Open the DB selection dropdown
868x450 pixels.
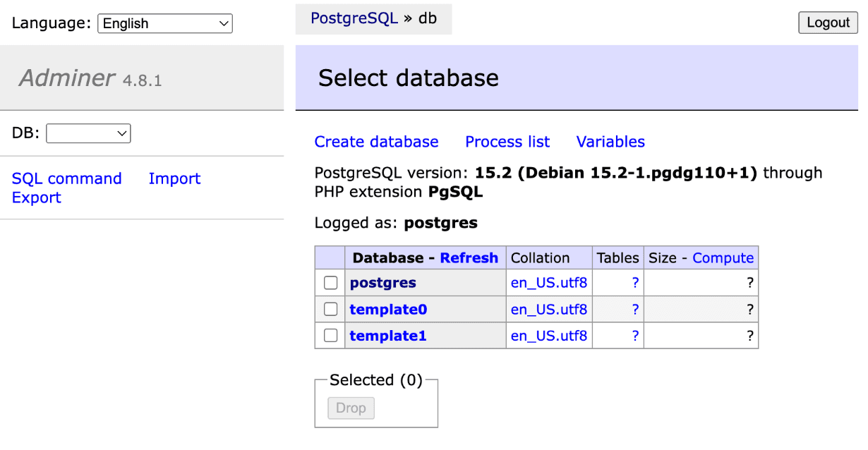pos(88,133)
